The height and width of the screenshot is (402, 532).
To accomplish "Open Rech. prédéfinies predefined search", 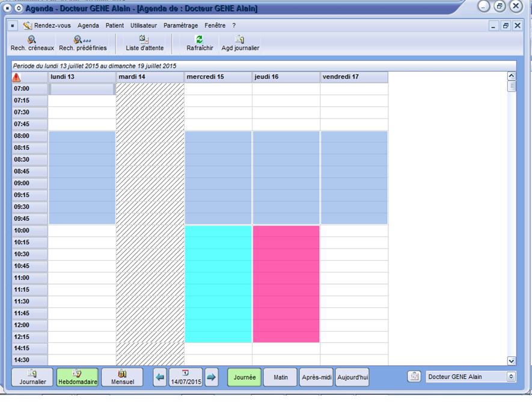I will click(82, 40).
